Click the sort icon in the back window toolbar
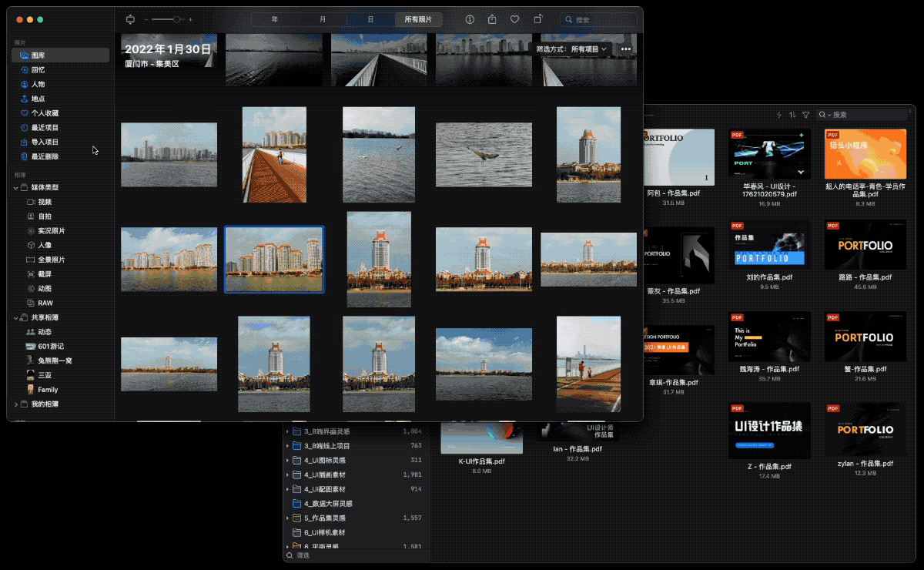The width and height of the screenshot is (924, 570). pos(792,115)
